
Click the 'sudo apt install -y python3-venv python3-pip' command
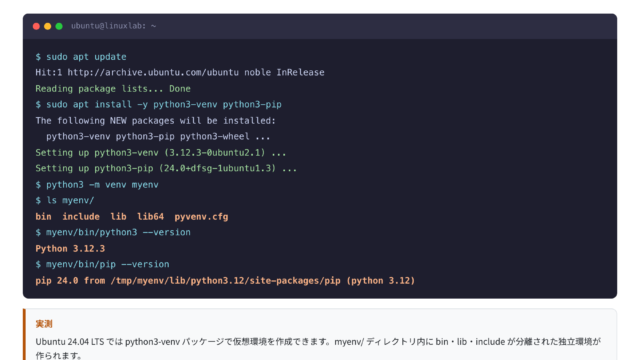point(158,104)
